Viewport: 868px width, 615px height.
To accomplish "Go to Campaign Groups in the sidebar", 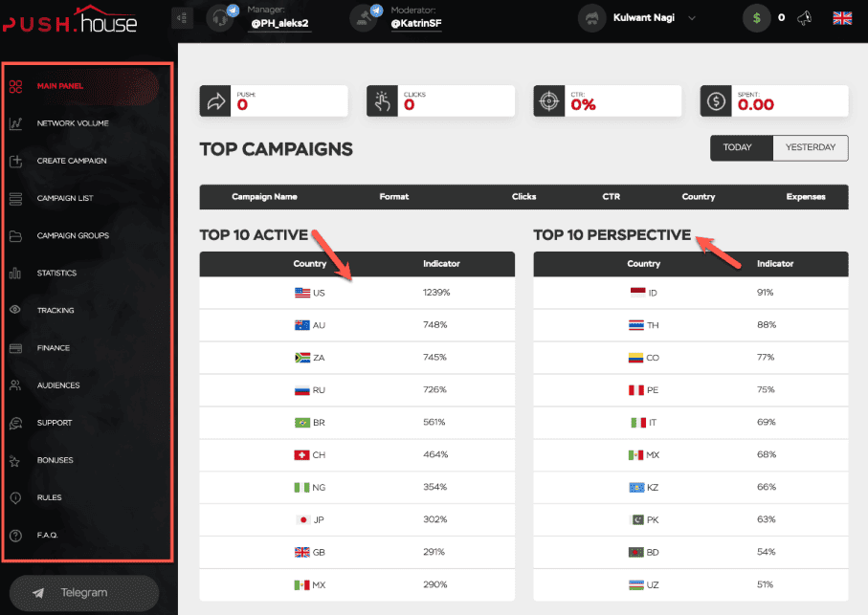I will tap(73, 235).
